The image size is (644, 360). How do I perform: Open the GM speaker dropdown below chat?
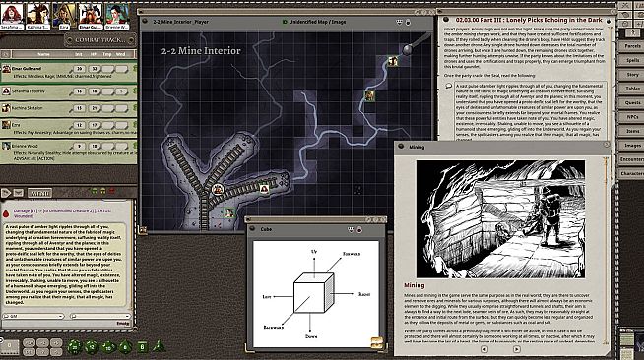(33, 316)
